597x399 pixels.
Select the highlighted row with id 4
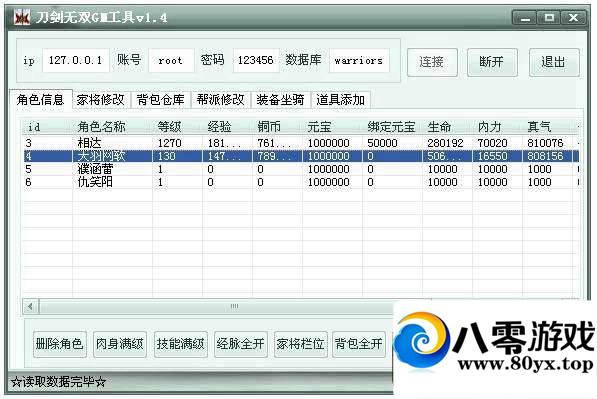click(301, 156)
